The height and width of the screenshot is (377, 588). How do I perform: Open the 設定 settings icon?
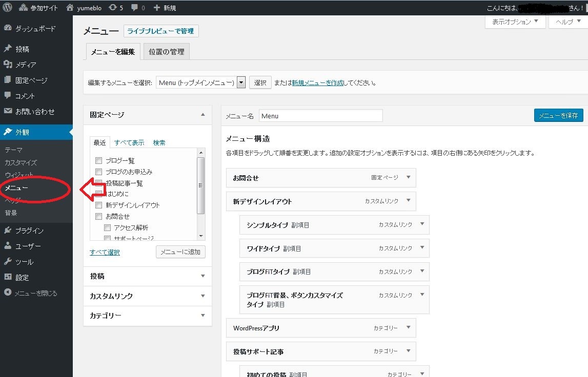coord(8,277)
